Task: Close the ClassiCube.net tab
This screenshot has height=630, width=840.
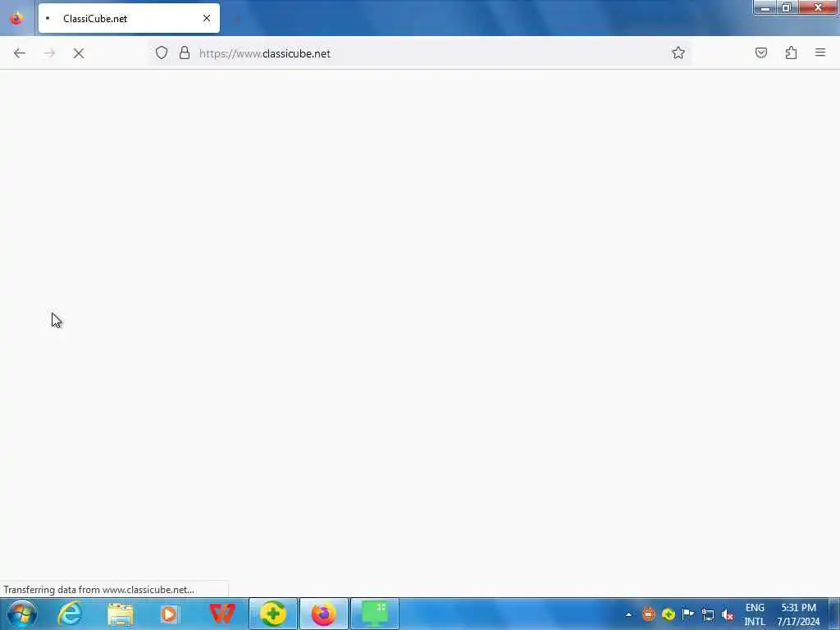Action: (206, 18)
